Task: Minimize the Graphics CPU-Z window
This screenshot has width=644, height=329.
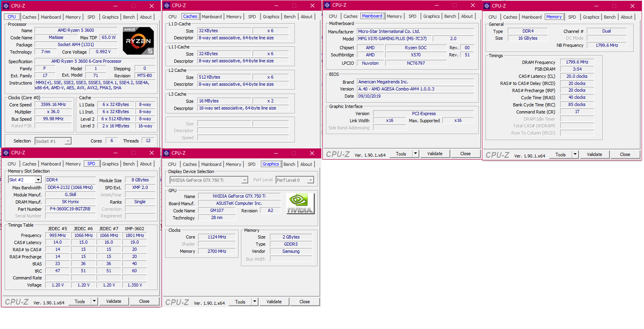Action: pyautogui.click(x=276, y=153)
